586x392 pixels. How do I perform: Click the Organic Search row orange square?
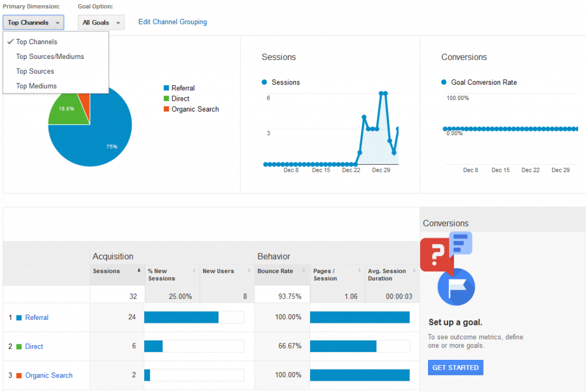(19, 375)
